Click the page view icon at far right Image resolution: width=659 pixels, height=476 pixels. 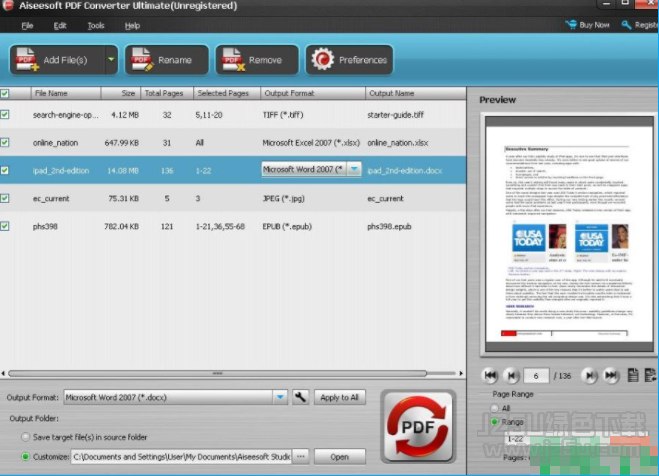point(650,375)
